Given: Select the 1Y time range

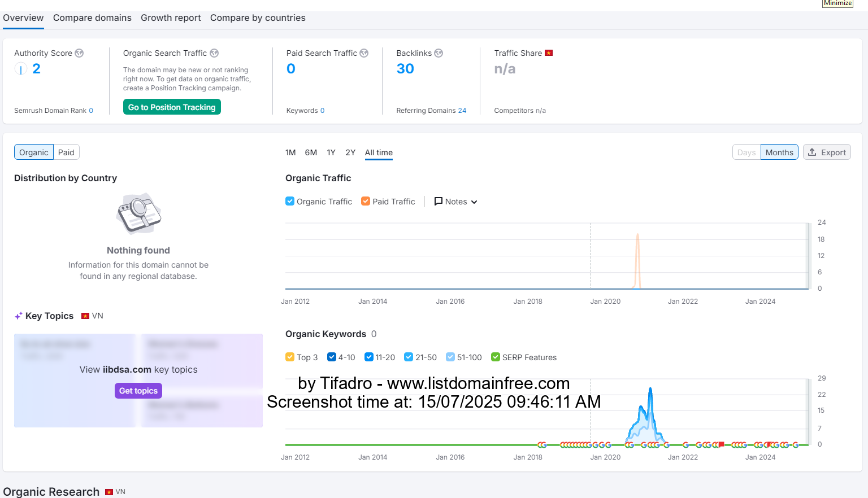Looking at the screenshot, I should pyautogui.click(x=331, y=152).
